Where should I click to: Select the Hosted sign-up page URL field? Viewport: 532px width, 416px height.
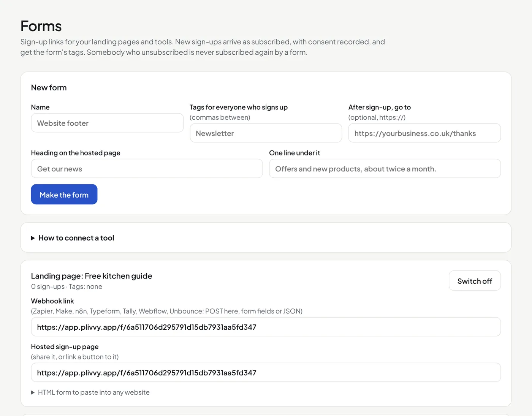coord(266,373)
